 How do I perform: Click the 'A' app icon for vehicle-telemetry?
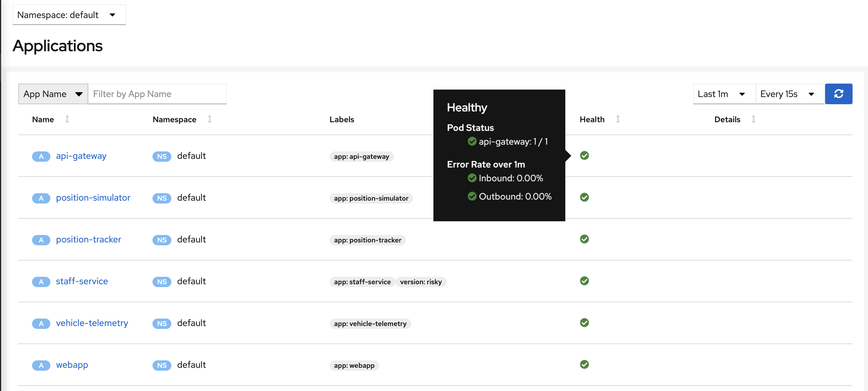41,323
